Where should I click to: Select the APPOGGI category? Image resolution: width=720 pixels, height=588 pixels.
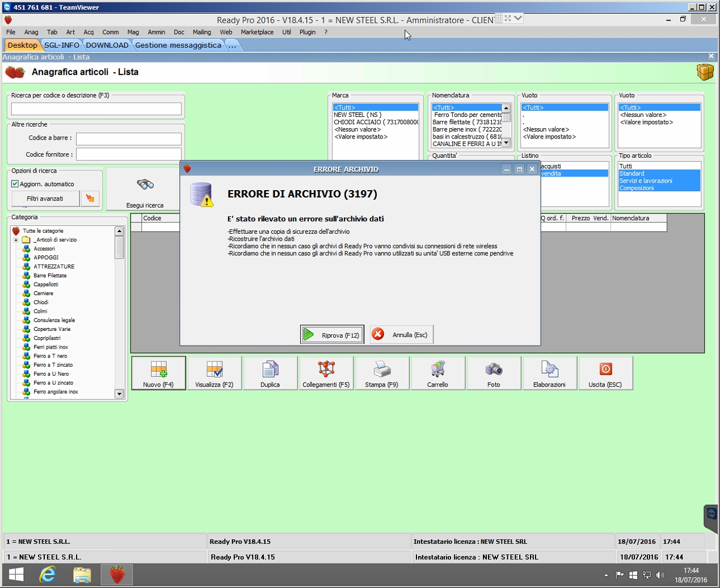(46, 258)
